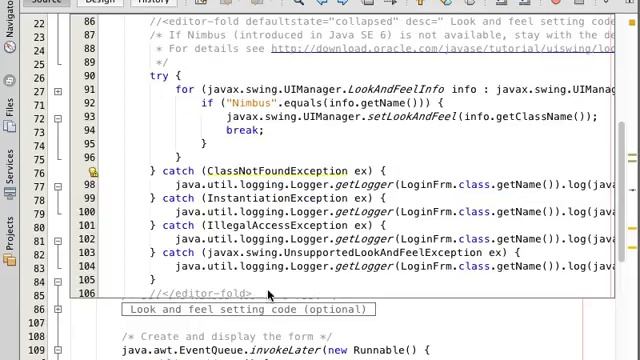Click 'LookAndFeelInfo' on line 91

pyautogui.click(x=396, y=89)
